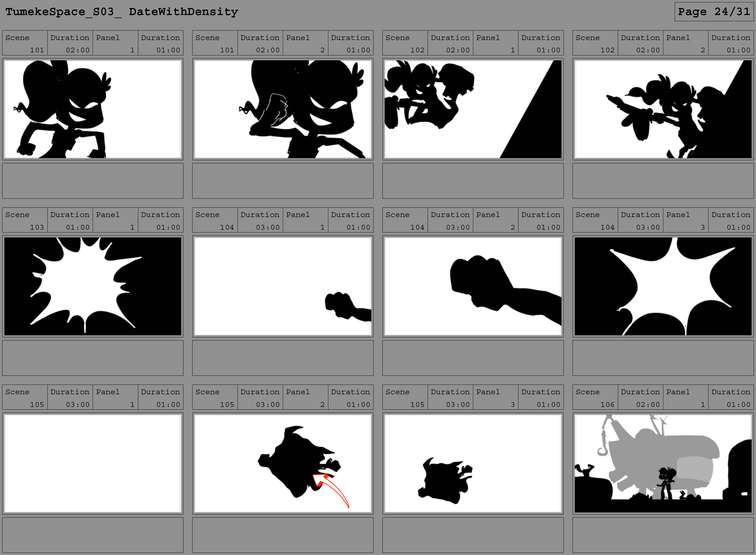756x555 pixels.
Task: Select the Scene 101 Panel 1 storyboard thumbnail
Action: pos(93,109)
